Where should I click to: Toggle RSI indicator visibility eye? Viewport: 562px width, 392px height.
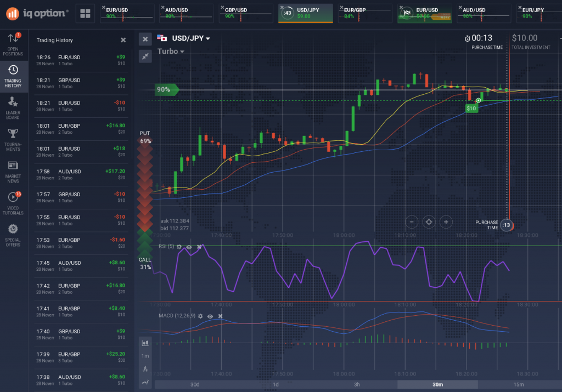(189, 247)
